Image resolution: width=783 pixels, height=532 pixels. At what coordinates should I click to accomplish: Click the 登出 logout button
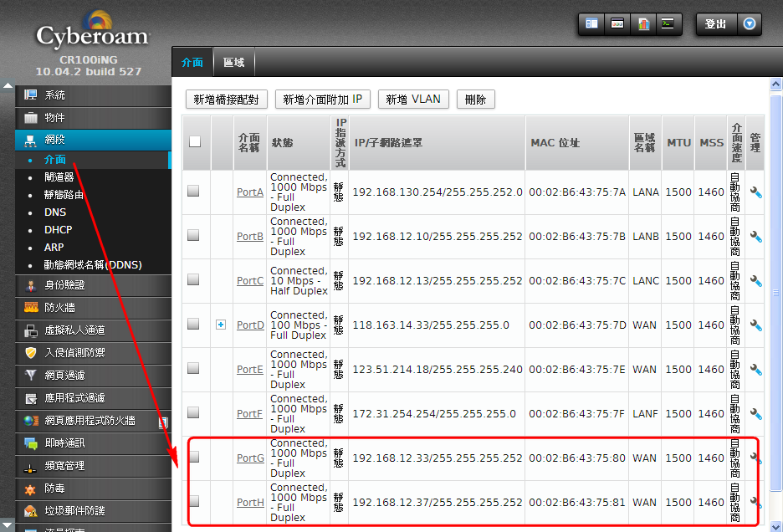point(716,23)
